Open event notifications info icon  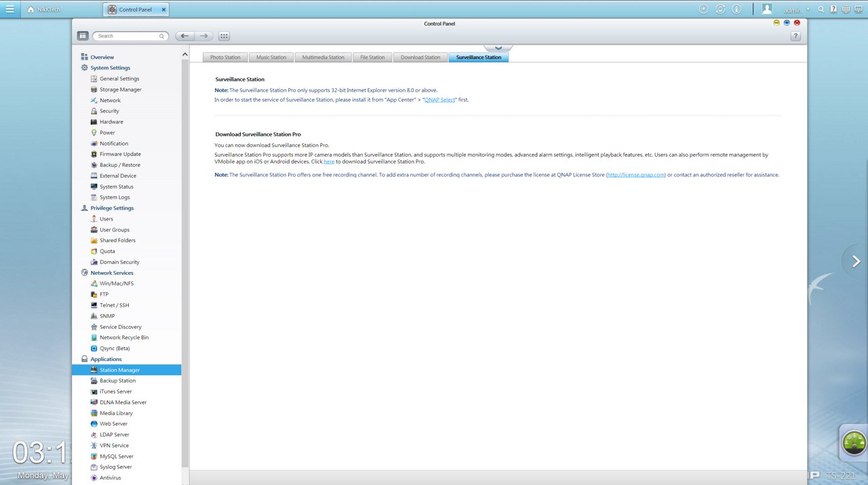(737, 9)
